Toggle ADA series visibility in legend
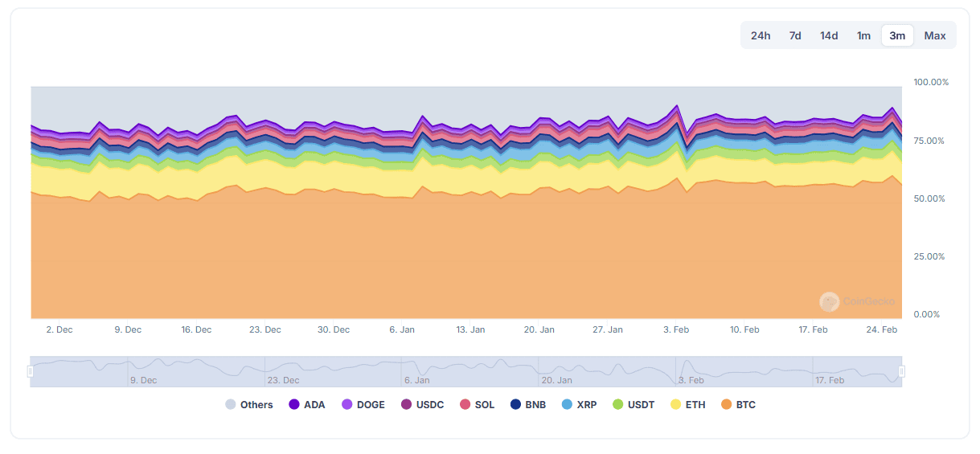This screenshot has height=454, width=980. (307, 405)
